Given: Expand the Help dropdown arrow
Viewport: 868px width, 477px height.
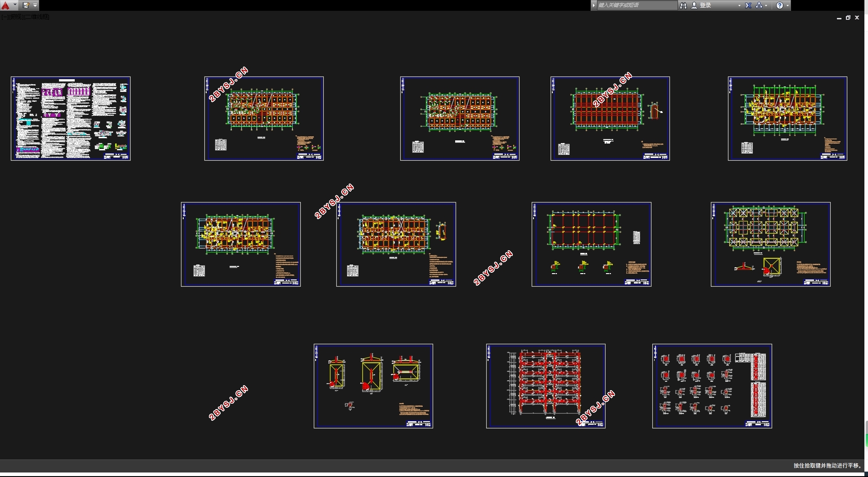Looking at the screenshot, I should click(787, 5).
